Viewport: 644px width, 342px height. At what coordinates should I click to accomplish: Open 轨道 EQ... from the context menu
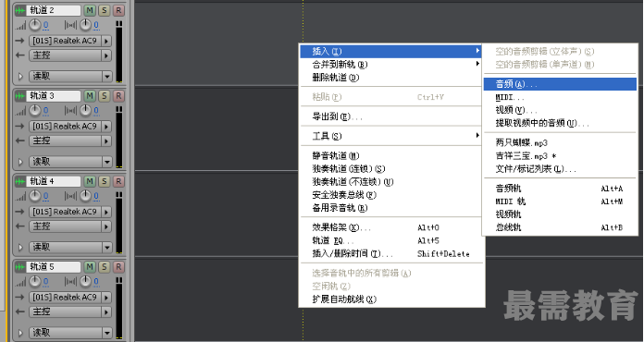[x=391, y=240]
